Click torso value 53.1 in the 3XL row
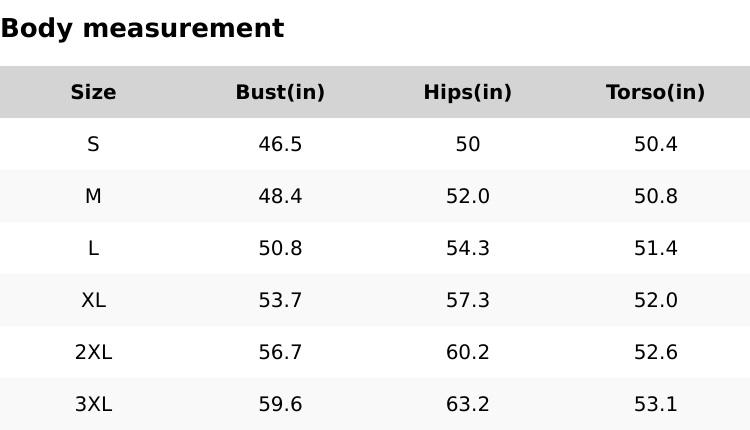The width and height of the screenshot is (750, 430). click(655, 404)
